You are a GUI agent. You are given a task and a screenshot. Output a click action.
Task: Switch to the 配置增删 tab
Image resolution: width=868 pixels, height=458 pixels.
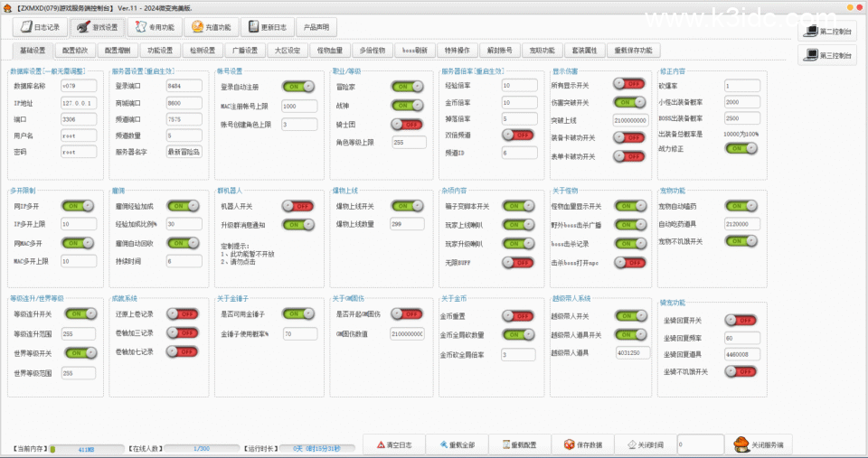pos(118,51)
